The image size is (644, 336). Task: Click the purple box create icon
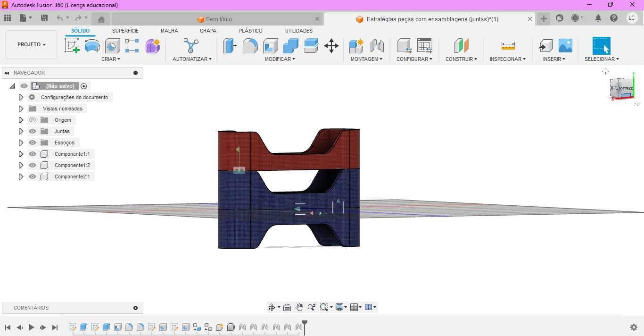tap(152, 46)
